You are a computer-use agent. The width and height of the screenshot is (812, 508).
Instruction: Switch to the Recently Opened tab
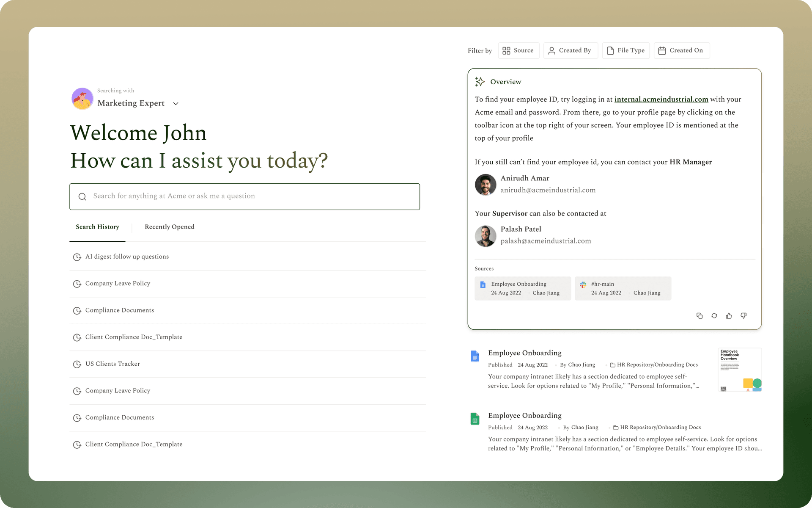click(x=170, y=227)
